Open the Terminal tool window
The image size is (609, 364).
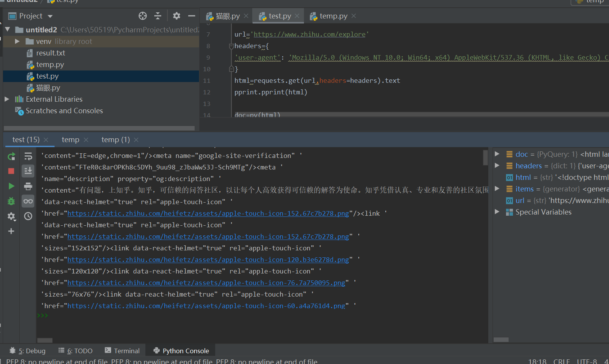coord(122,351)
